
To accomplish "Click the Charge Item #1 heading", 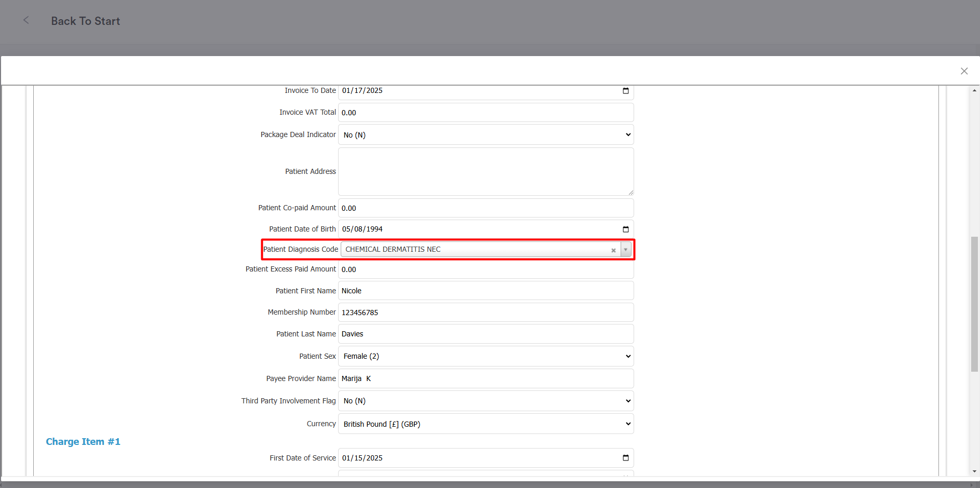I will (x=83, y=442).
